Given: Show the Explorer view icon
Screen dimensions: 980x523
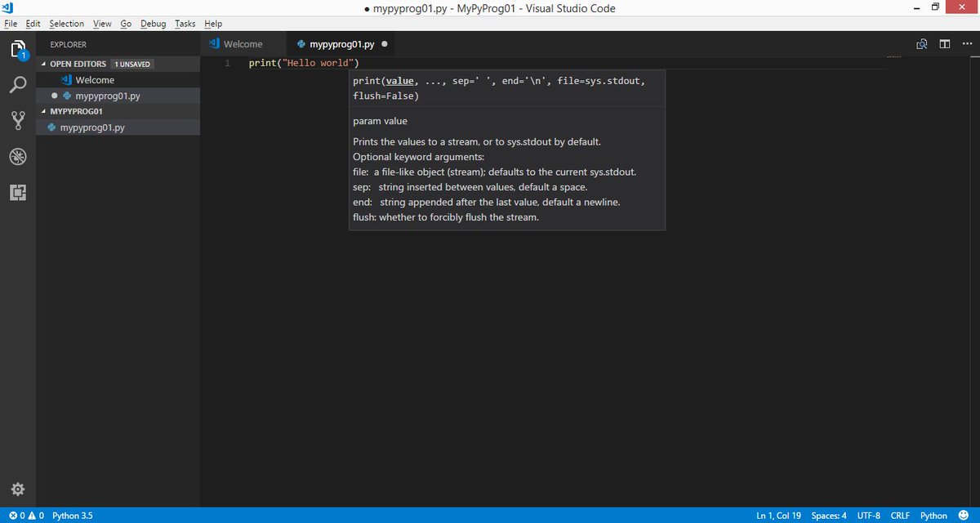Looking at the screenshot, I should pyautogui.click(x=18, y=48).
